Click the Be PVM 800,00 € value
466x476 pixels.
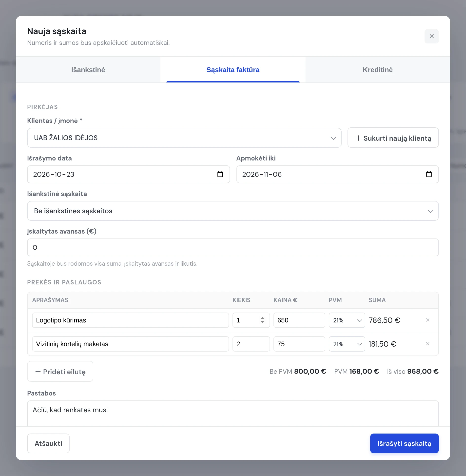[x=298, y=371]
